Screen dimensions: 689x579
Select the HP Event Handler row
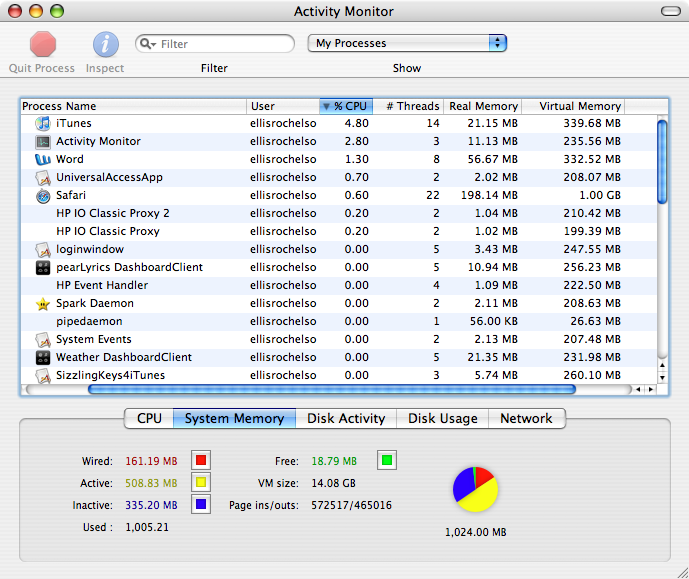point(339,286)
